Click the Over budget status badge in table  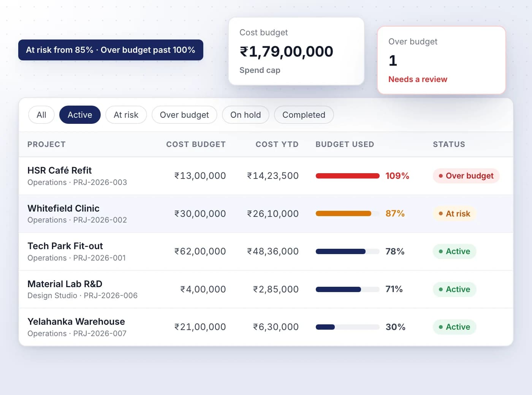(x=466, y=176)
